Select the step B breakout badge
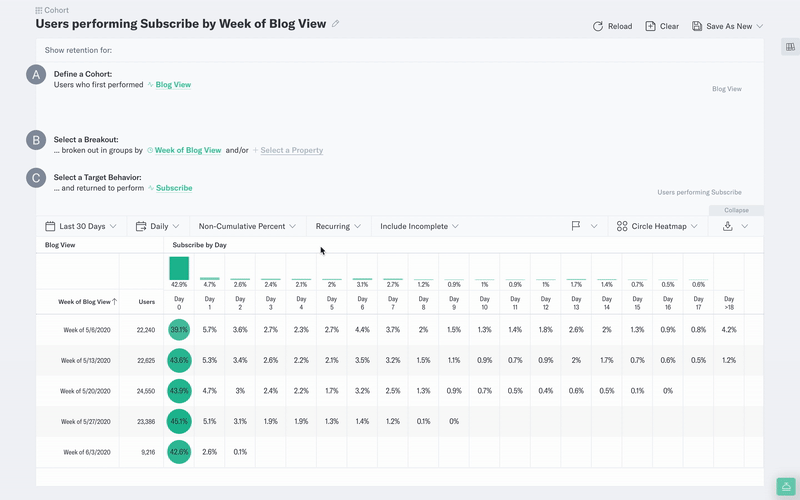Image resolution: width=800 pixels, height=500 pixels. 36,140
